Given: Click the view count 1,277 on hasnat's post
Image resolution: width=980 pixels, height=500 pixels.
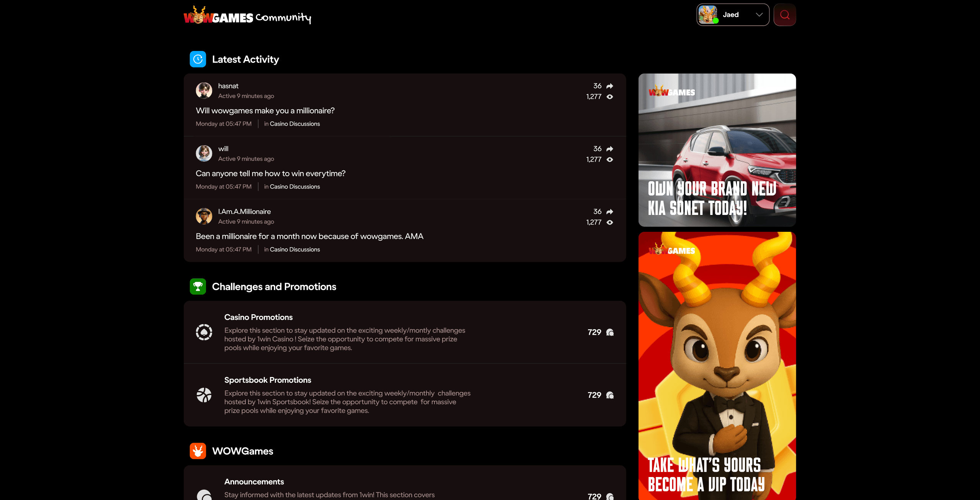Looking at the screenshot, I should tap(594, 97).
